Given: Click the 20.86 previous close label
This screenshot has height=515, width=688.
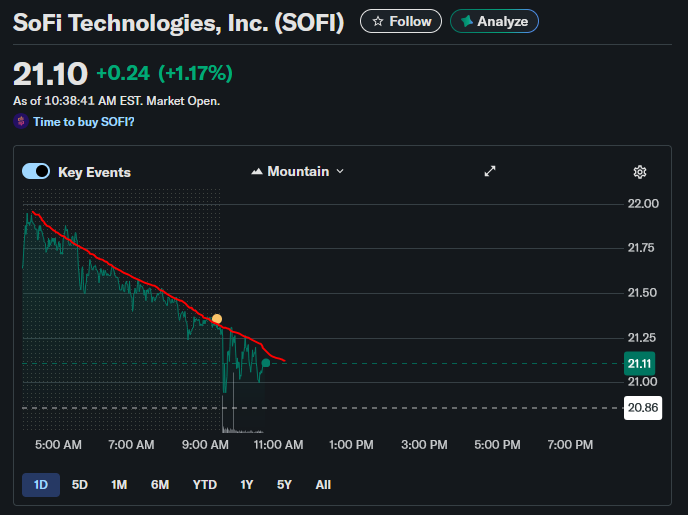Looking at the screenshot, I should pyautogui.click(x=643, y=408).
